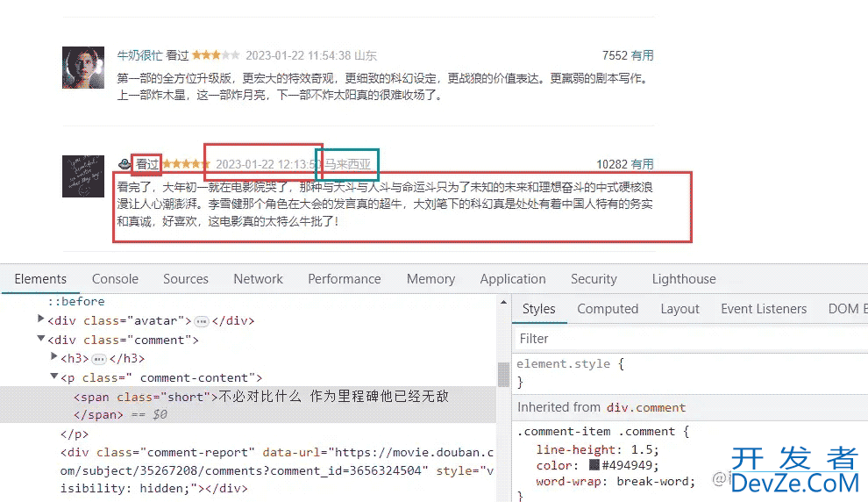Select the div comment-report element line
This screenshot has width=868, height=502.
(x=277, y=470)
